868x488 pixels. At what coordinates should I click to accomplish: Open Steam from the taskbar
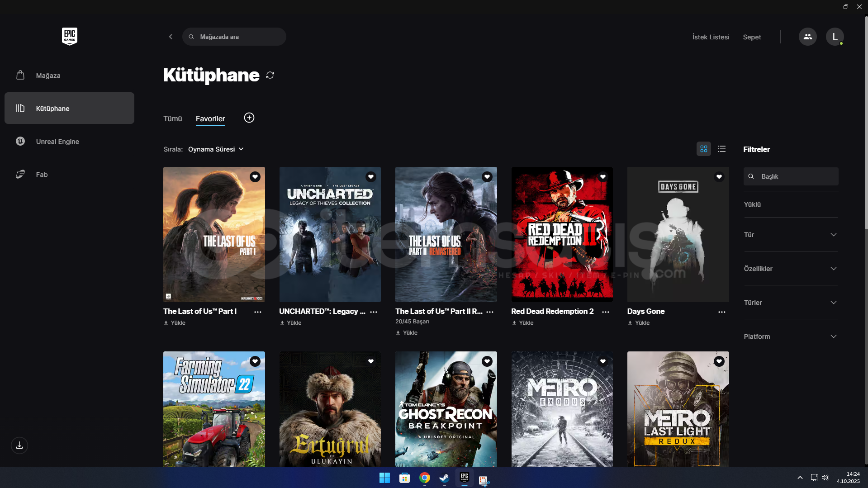click(445, 478)
